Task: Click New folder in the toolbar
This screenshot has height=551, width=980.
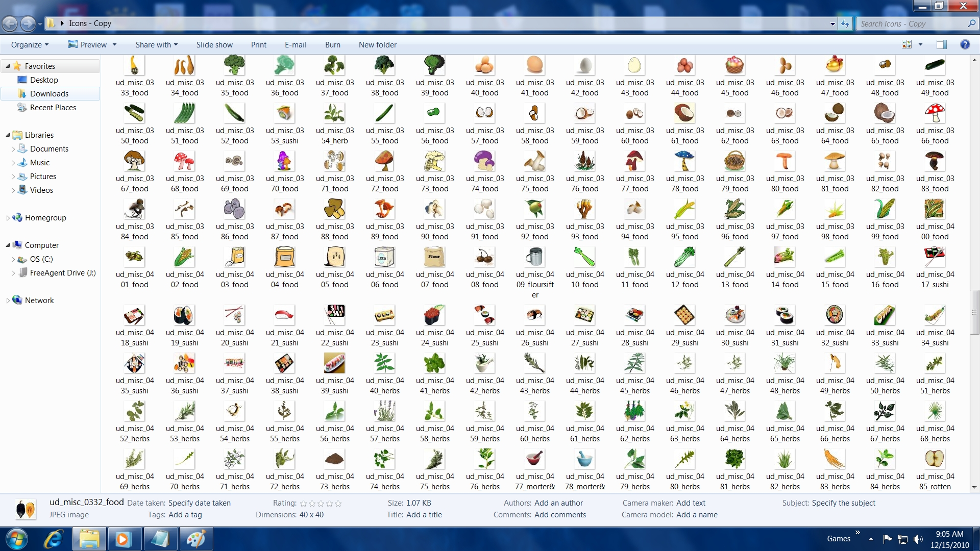Action: (x=377, y=45)
